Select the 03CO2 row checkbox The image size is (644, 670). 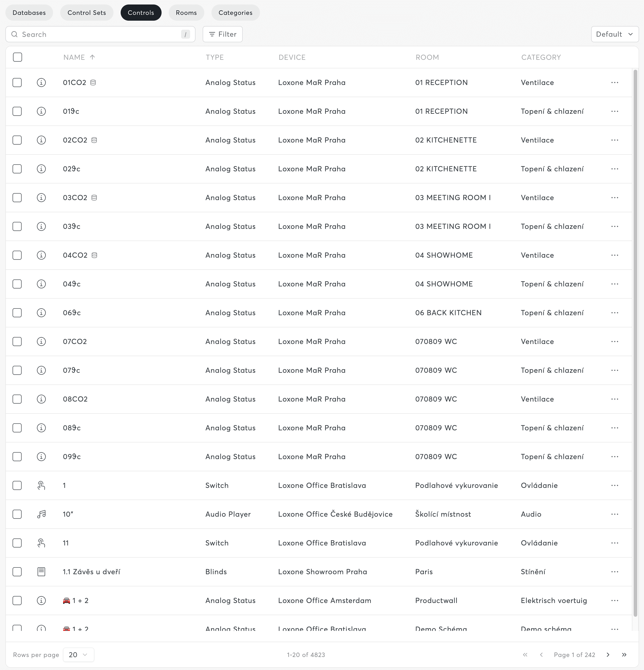click(x=17, y=198)
